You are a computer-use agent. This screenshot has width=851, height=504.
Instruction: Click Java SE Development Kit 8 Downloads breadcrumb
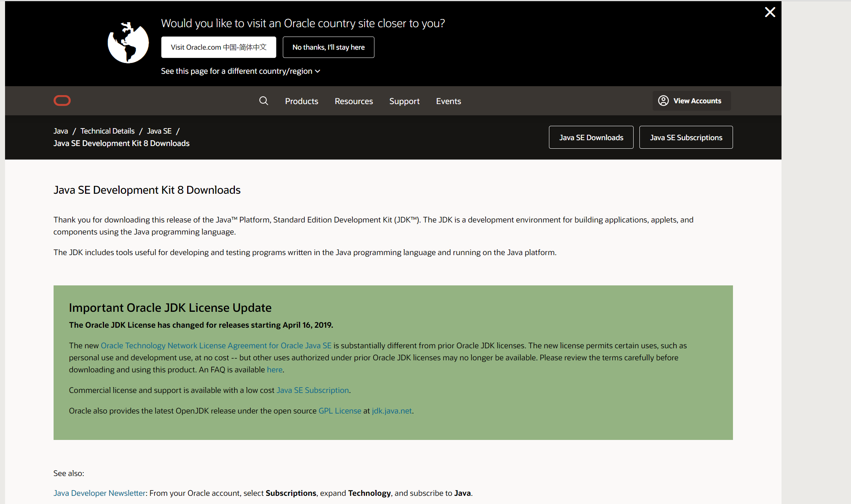tap(122, 143)
